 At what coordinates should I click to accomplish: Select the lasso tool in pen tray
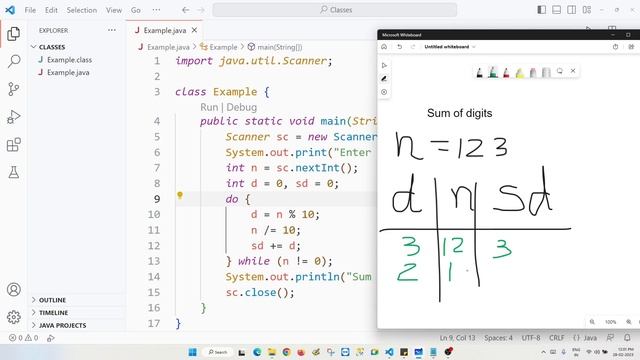[560, 71]
